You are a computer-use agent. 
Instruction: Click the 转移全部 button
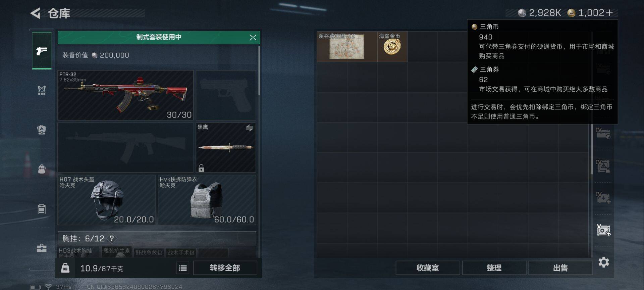pos(225,268)
